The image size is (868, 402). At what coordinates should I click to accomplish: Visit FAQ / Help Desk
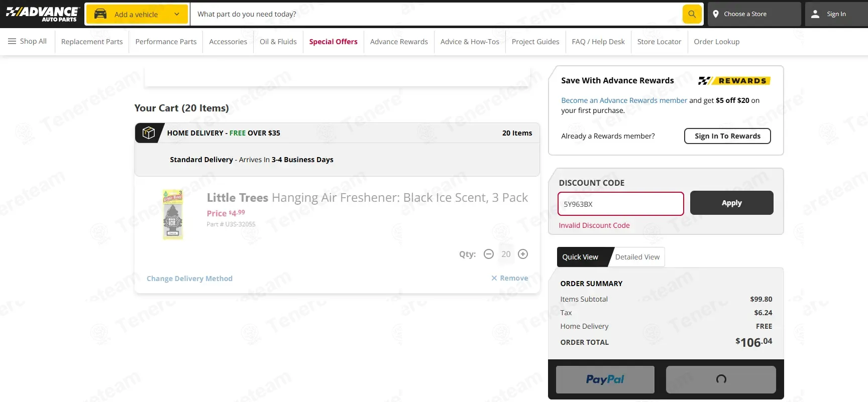(x=598, y=42)
